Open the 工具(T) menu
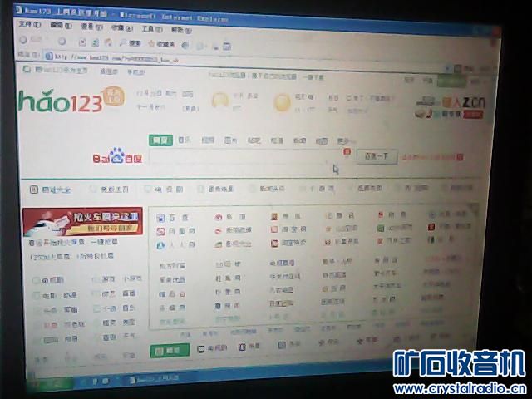 point(151,29)
